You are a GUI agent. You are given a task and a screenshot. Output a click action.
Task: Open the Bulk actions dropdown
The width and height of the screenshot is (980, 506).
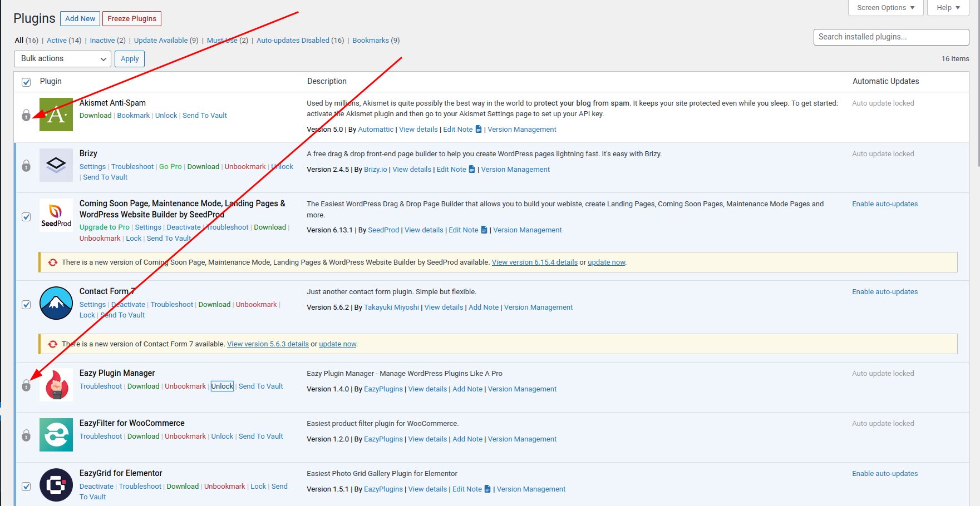62,58
